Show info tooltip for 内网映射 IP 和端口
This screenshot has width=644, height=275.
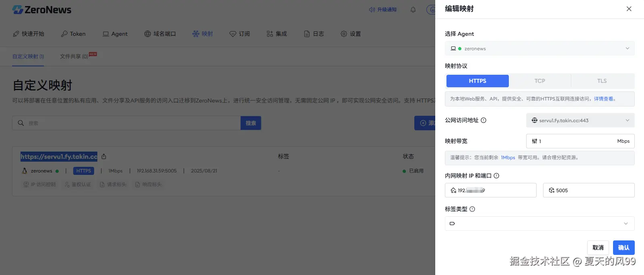(x=496, y=176)
